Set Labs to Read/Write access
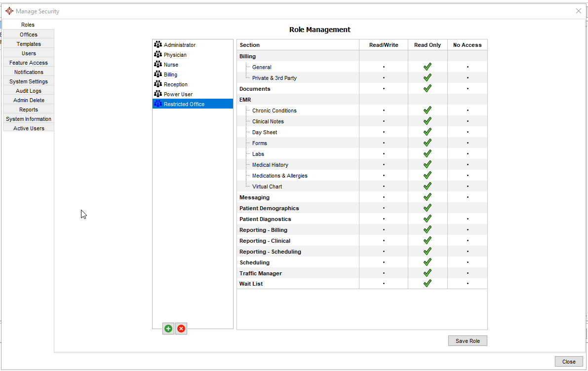This screenshot has height=371, width=588. [x=384, y=154]
